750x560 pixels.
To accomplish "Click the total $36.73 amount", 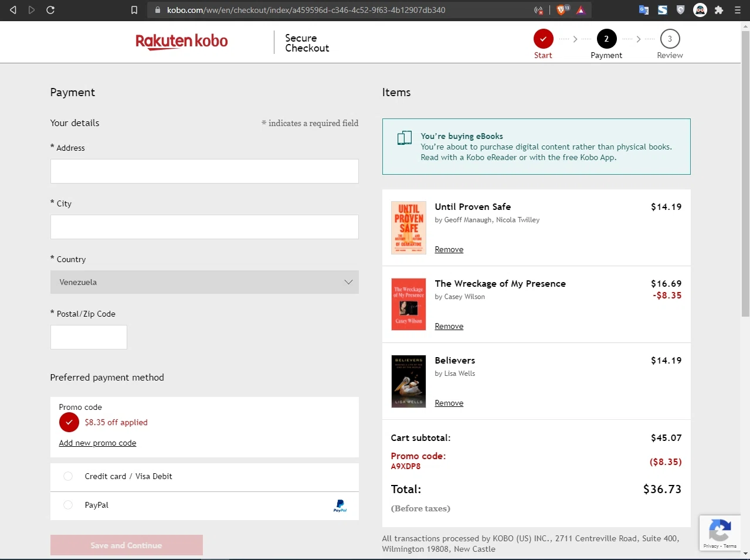I will 662,489.
